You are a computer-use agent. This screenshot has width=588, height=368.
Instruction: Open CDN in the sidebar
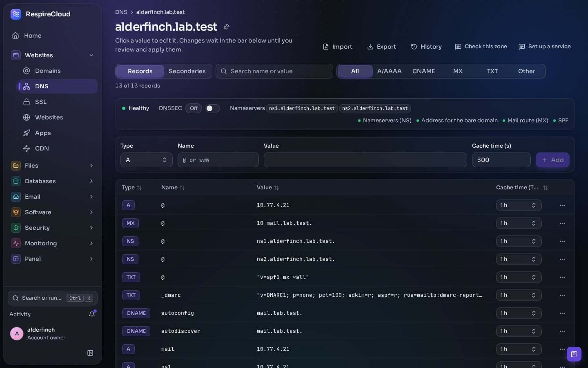(58, 148)
